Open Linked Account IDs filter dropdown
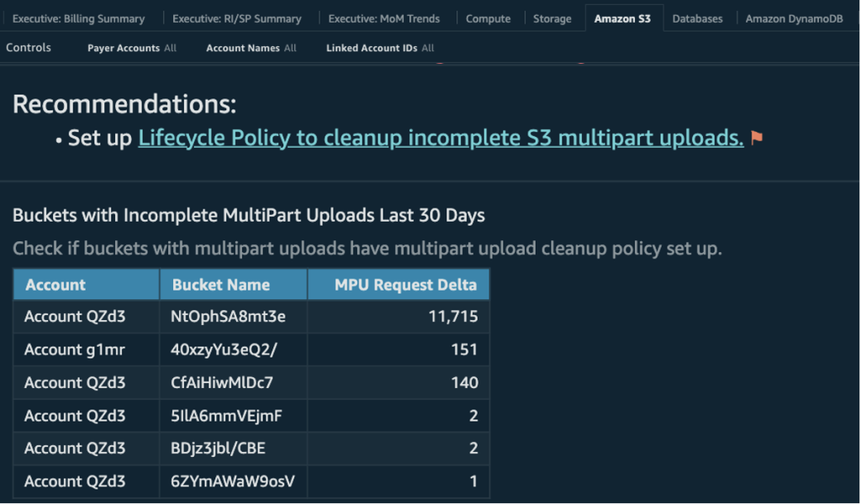 (x=380, y=48)
